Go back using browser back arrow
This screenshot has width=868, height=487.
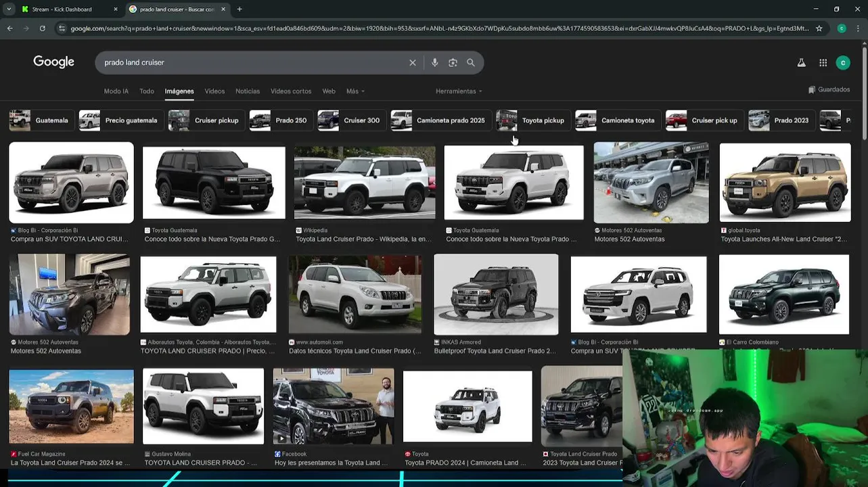(x=9, y=28)
